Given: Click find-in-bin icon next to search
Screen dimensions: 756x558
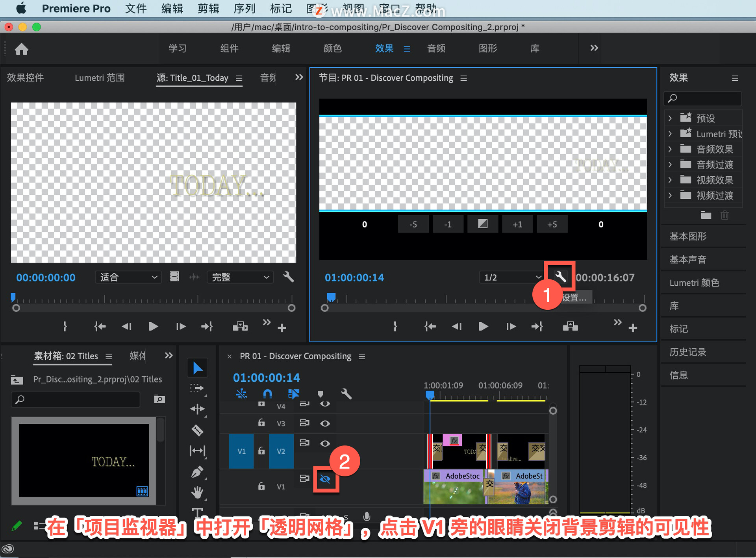Looking at the screenshot, I should pos(159,399).
